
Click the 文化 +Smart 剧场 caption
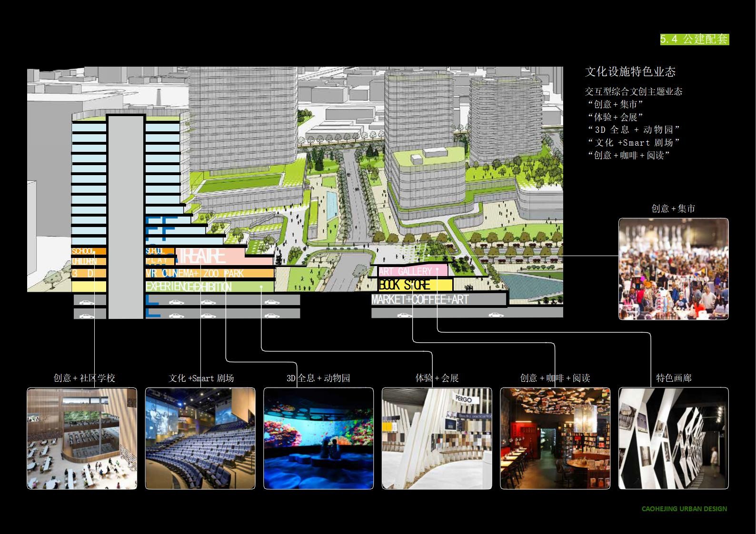[x=201, y=378]
